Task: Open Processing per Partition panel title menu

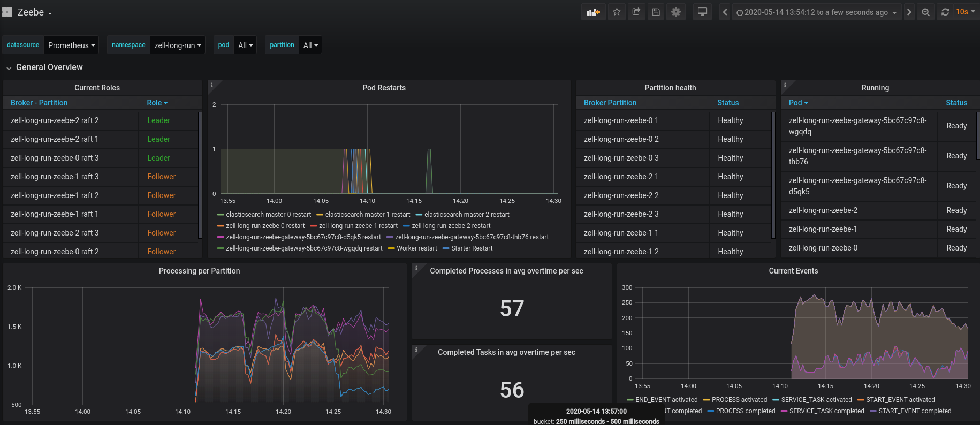Action: (199, 271)
